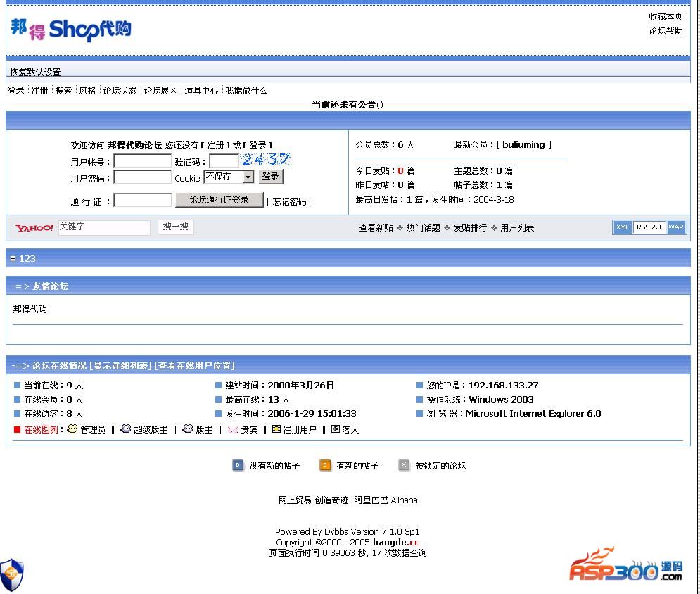The image size is (700, 594).
Task: Click the ASP300 源码 logo
Action: (626, 564)
